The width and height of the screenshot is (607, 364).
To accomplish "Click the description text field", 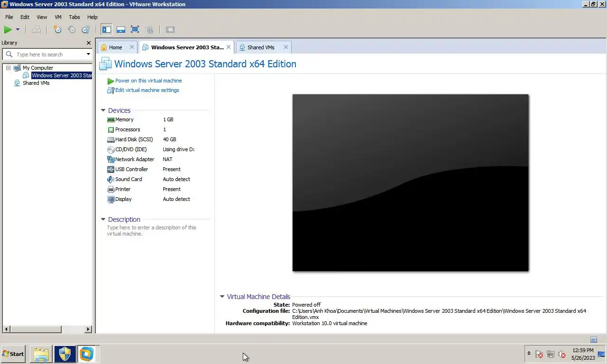I will [x=152, y=230].
